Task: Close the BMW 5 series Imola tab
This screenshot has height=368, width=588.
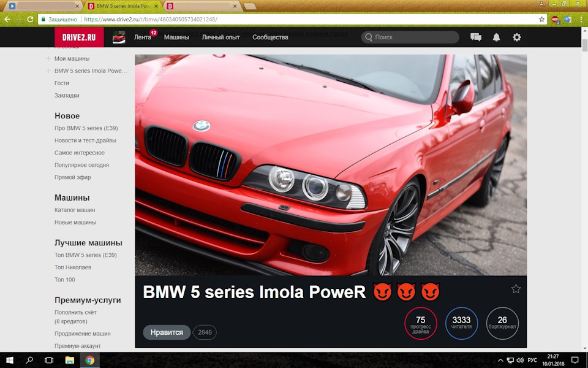Action: coord(156,6)
